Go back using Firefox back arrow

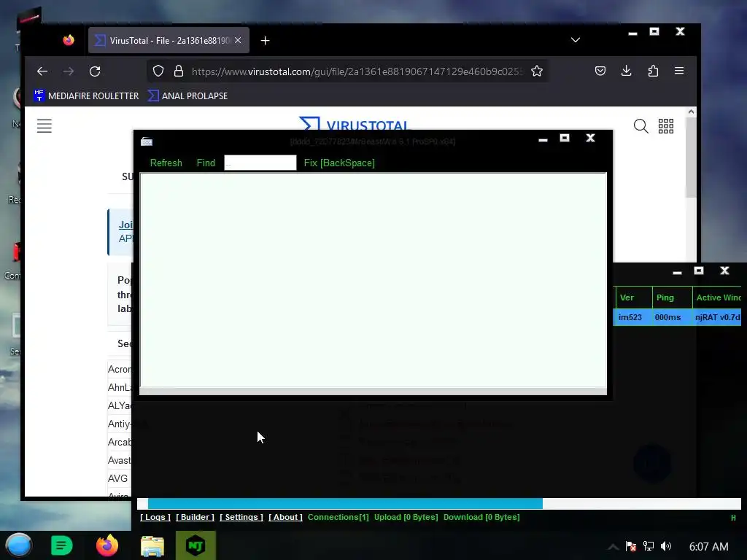tap(42, 71)
